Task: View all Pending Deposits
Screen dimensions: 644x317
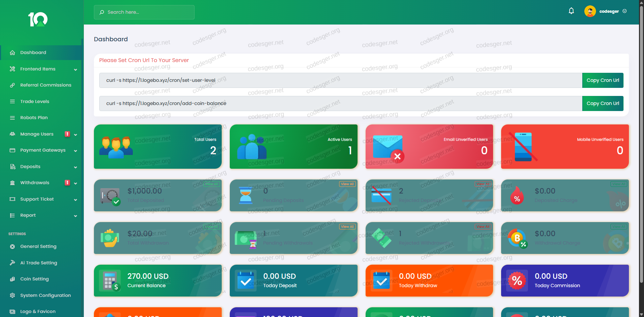Action: click(347, 184)
